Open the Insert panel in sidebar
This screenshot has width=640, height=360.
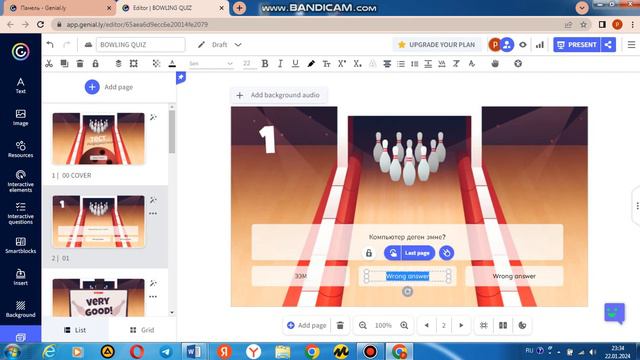point(20,277)
